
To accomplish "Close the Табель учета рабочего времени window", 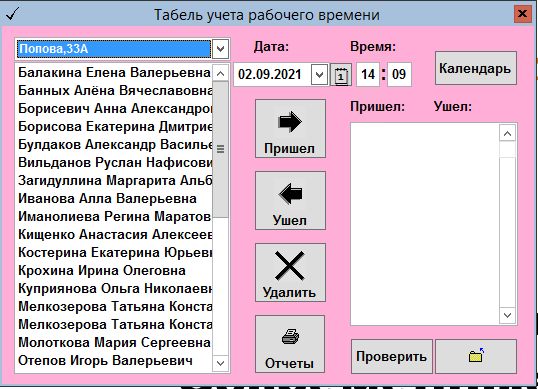I will [523, 14].
